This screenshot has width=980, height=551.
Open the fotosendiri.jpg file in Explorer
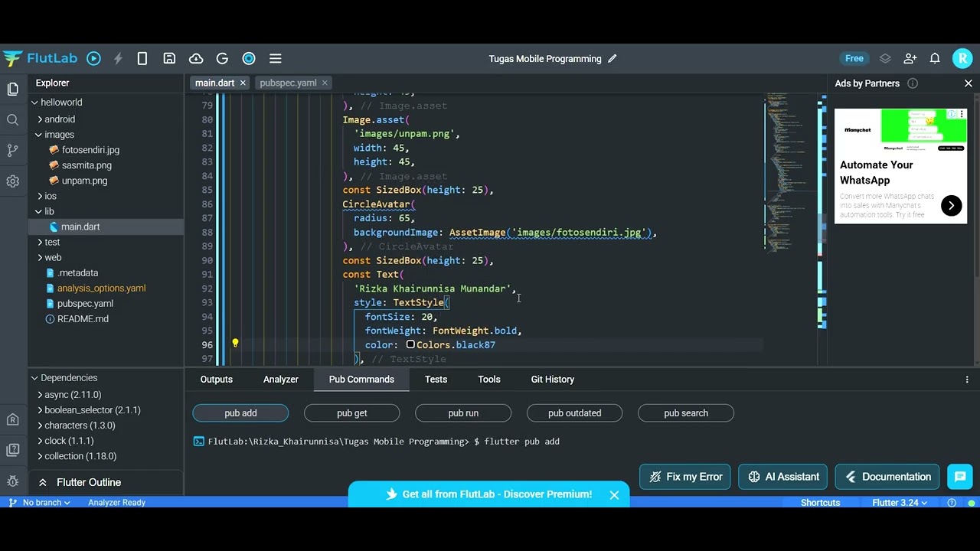click(90, 150)
